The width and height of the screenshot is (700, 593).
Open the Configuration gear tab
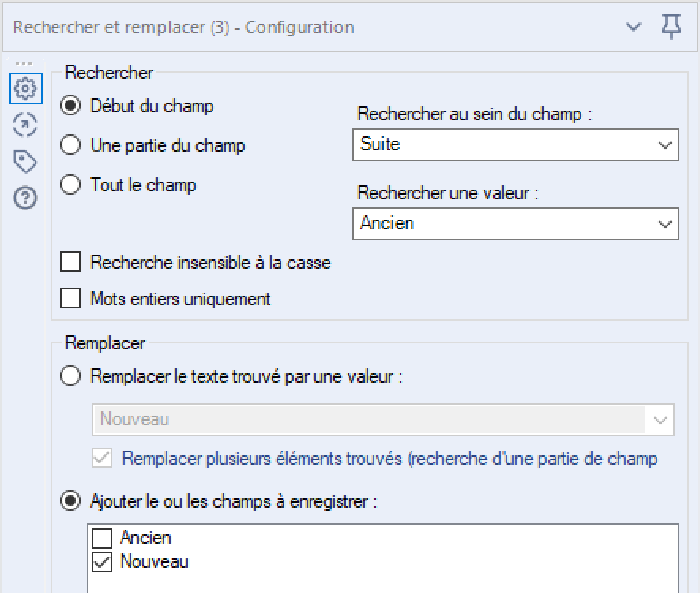26,89
